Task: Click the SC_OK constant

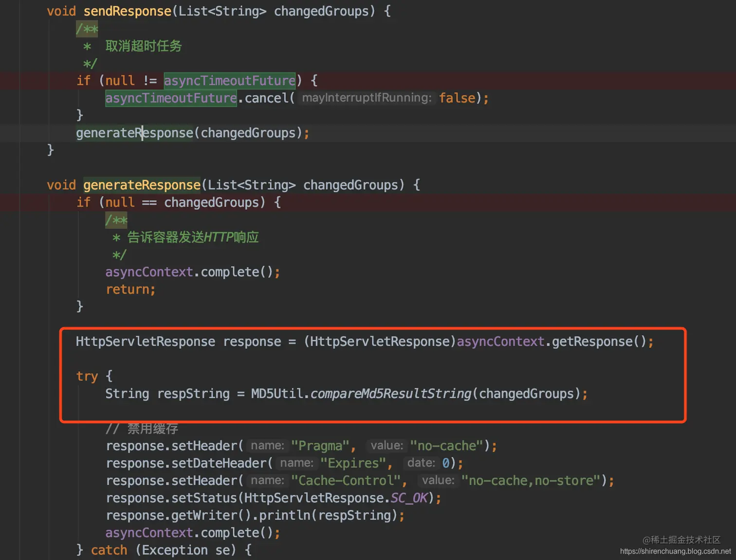Action: click(x=409, y=498)
